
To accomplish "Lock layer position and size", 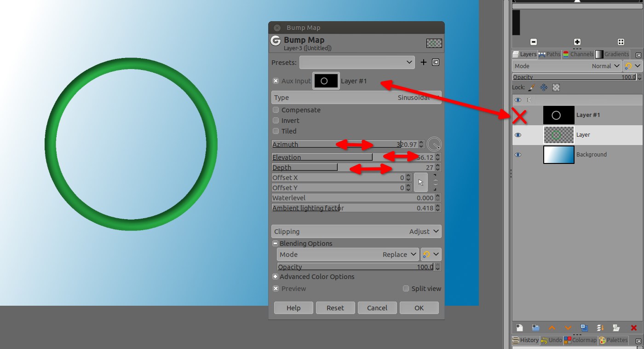I will (x=544, y=87).
